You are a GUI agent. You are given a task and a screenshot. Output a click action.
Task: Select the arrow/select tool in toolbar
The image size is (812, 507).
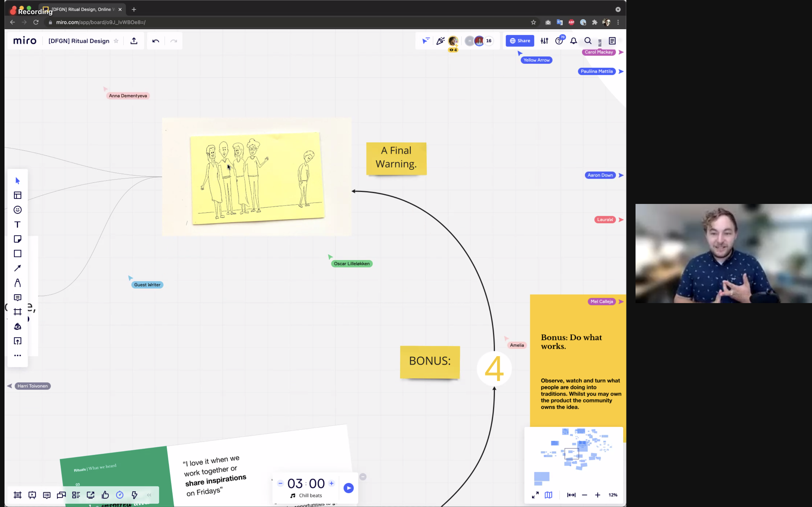pos(17,180)
